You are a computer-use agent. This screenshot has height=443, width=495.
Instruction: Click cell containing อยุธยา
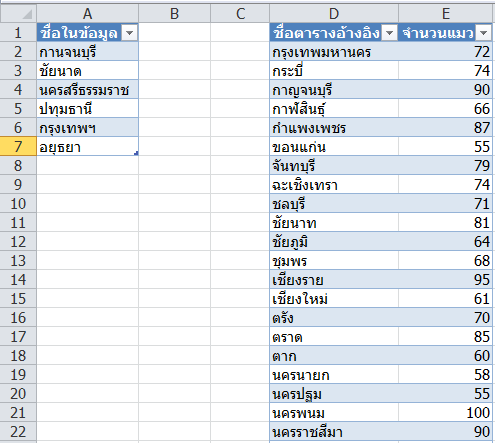tap(87, 147)
